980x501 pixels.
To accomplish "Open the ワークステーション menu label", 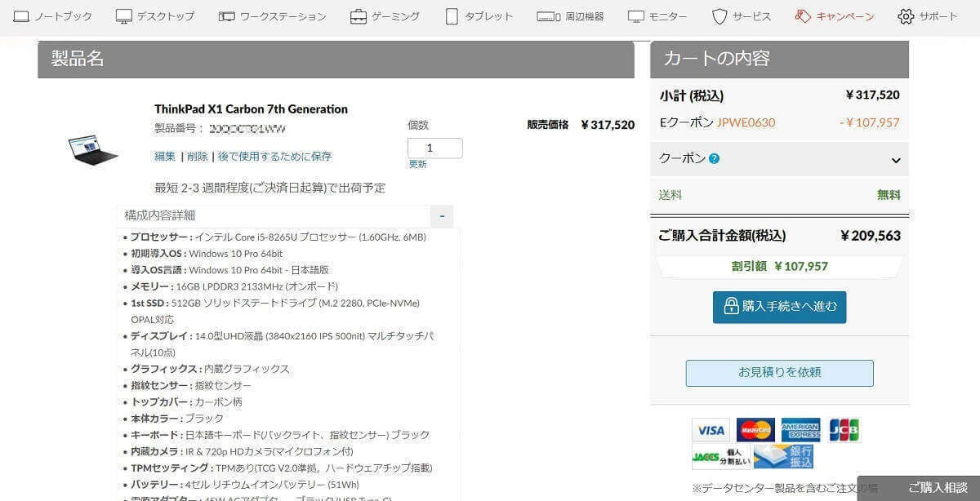I will (x=283, y=16).
